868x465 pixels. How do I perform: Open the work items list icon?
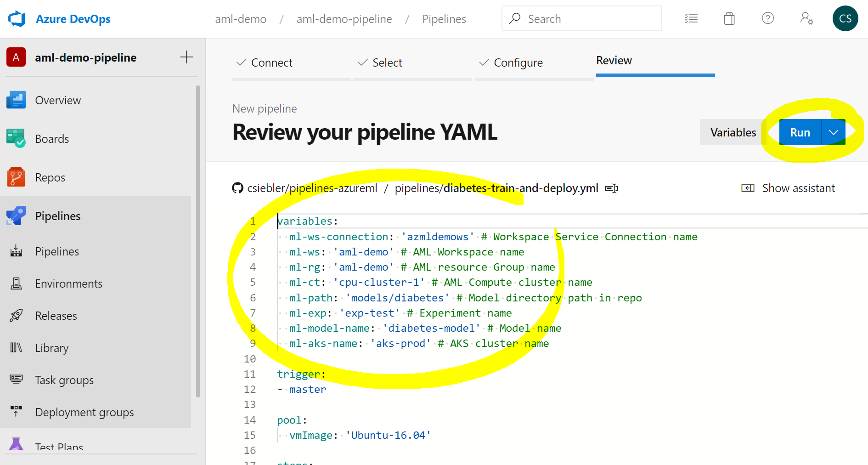[x=691, y=18]
